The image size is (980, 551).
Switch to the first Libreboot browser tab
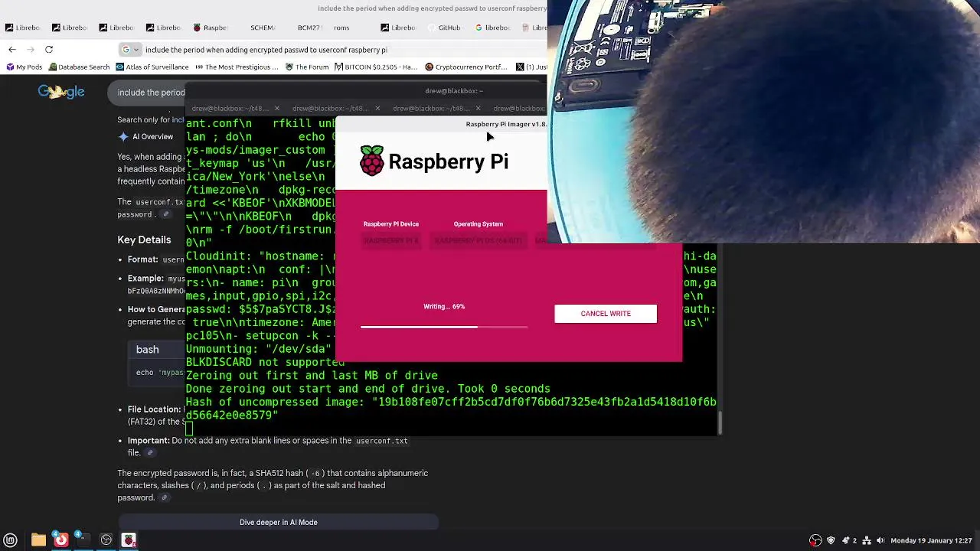23,28
